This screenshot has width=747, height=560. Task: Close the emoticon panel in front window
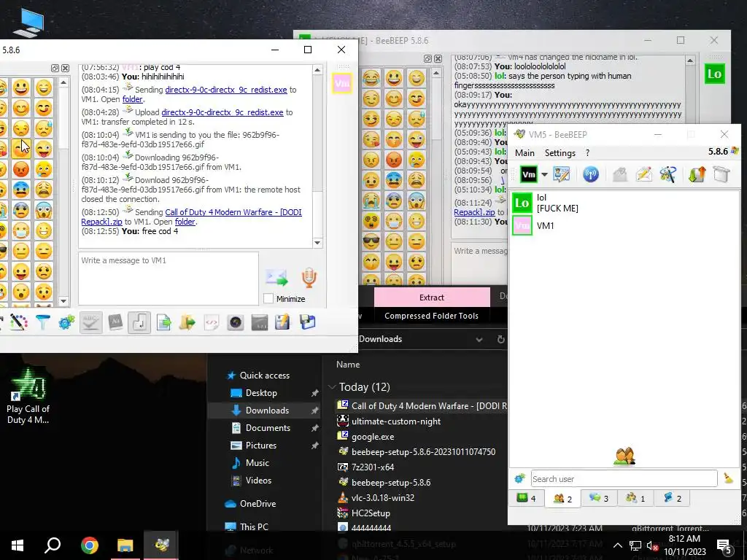[65, 68]
